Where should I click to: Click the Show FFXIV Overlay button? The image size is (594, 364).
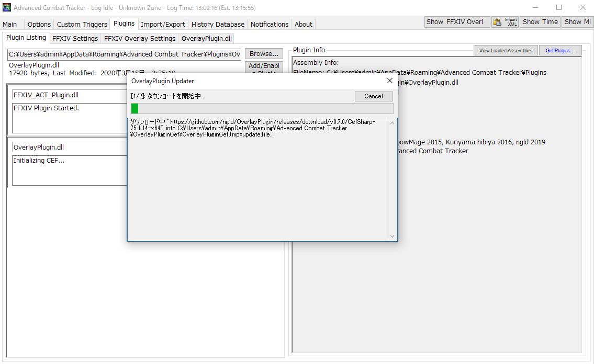click(457, 22)
